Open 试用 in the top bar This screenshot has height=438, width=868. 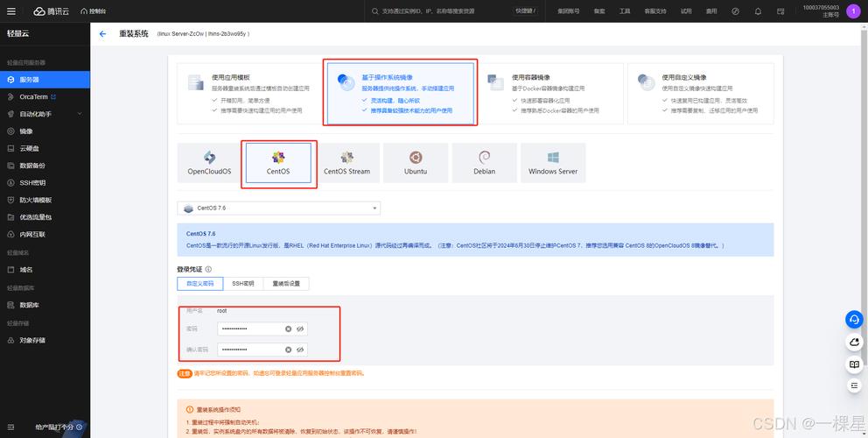coord(686,11)
